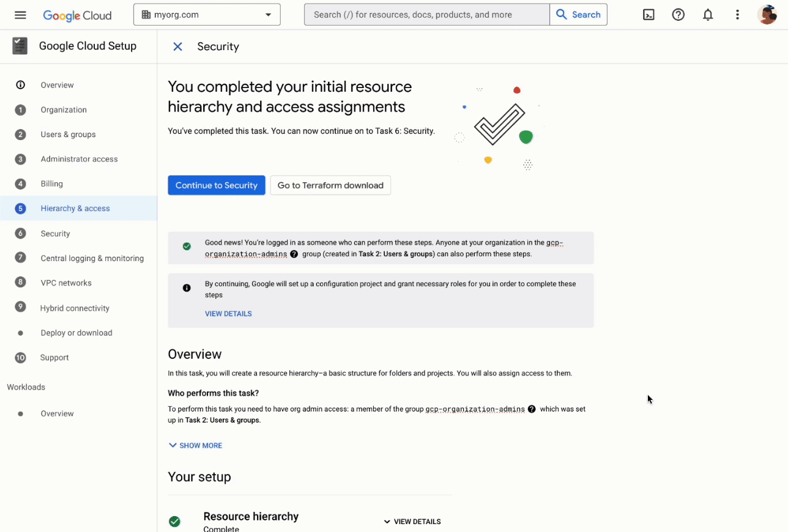Click the step 7 number badge
788x532 pixels.
pyautogui.click(x=20, y=258)
